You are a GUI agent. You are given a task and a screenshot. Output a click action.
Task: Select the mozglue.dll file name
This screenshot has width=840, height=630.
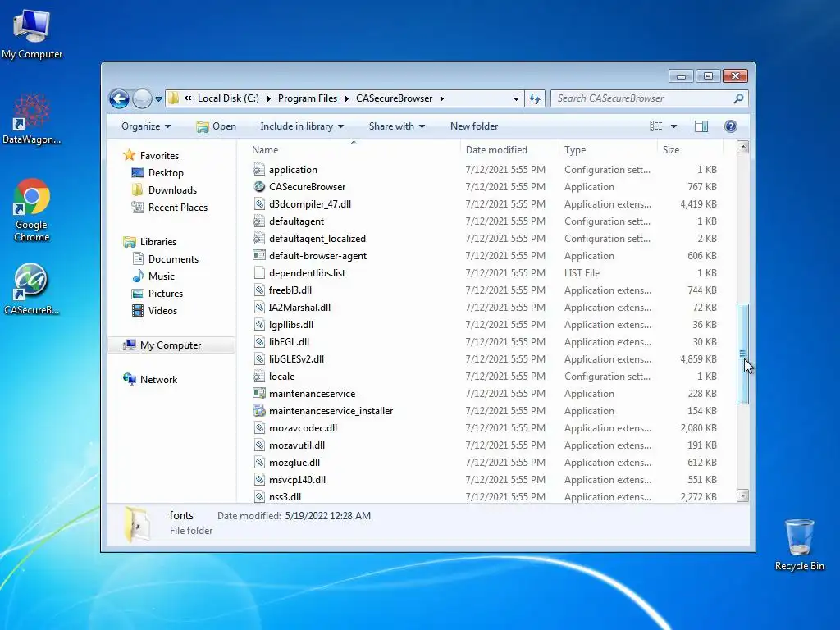(294, 463)
